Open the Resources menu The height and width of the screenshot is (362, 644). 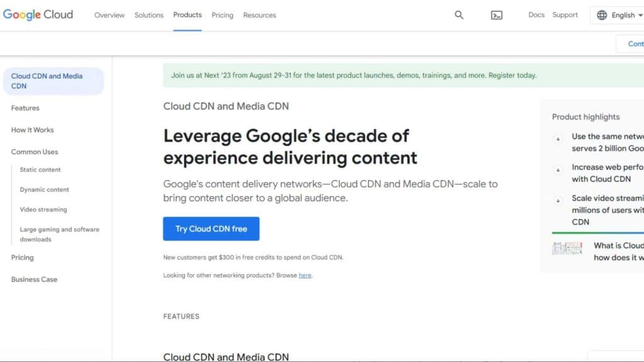click(x=260, y=15)
